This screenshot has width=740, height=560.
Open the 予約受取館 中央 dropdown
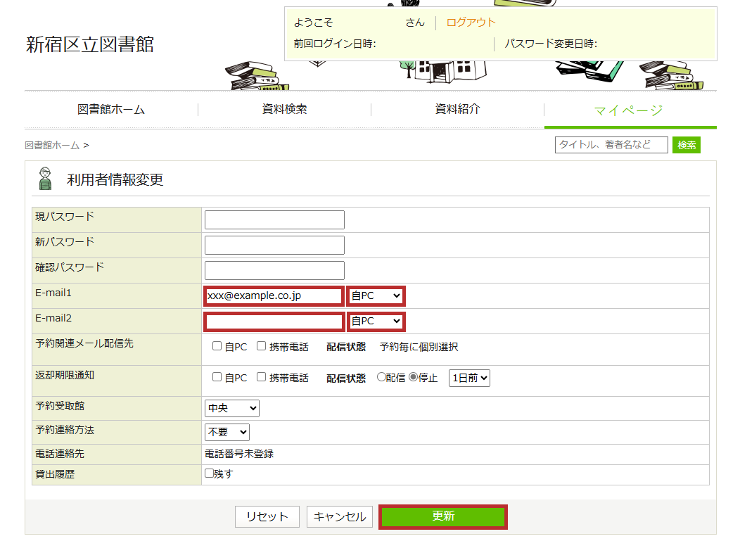point(231,408)
